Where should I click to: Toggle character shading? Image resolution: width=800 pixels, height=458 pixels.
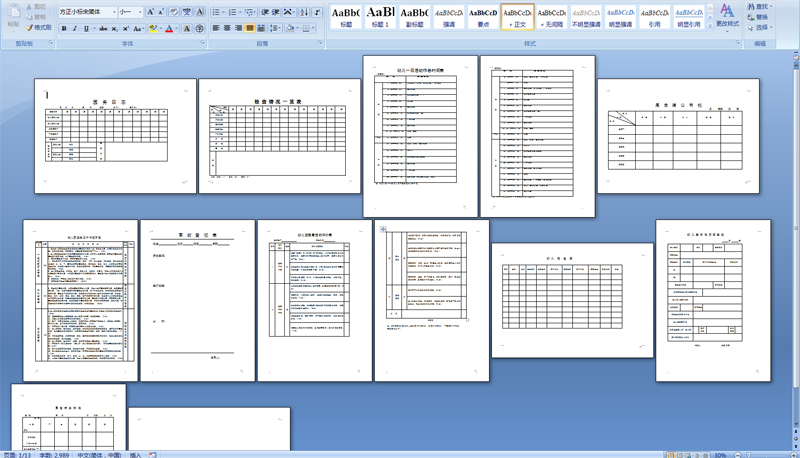tap(187, 29)
